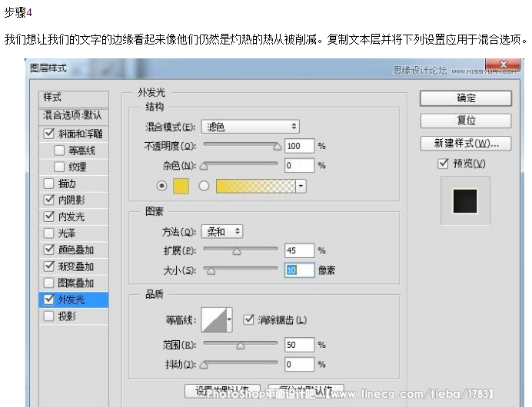Click the 不透明度 slider handle
This screenshot has width=532, height=407.
(278, 147)
